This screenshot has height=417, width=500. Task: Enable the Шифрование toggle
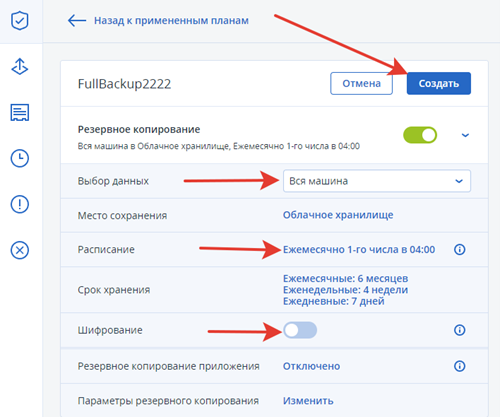tap(300, 330)
